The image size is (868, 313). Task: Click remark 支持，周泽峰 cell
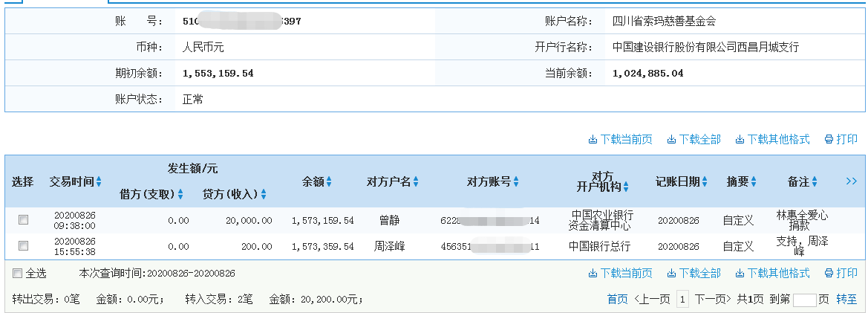(803, 247)
